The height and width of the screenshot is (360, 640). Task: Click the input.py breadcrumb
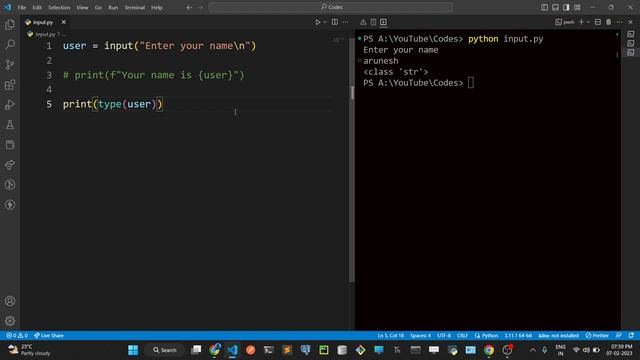pyautogui.click(x=45, y=34)
